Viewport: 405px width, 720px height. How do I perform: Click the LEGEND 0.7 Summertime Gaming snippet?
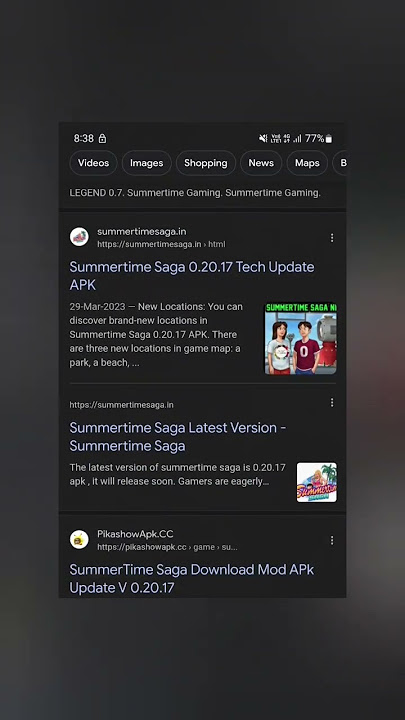(195, 193)
